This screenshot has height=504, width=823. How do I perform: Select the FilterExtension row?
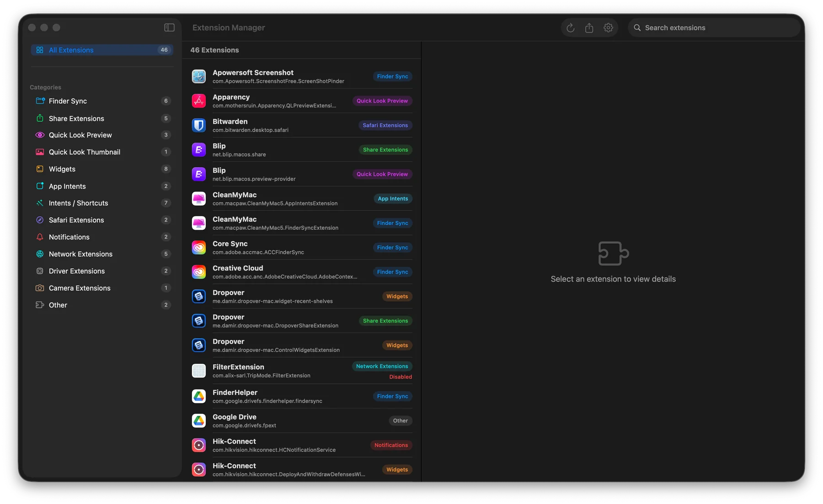tap(302, 371)
